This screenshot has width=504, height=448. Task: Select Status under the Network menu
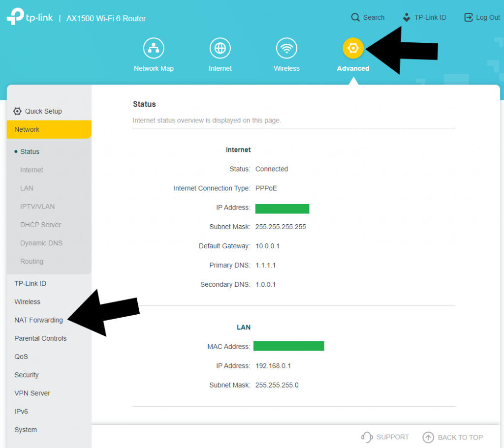(x=29, y=151)
